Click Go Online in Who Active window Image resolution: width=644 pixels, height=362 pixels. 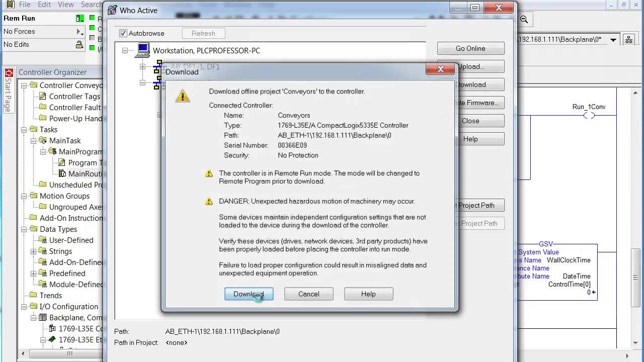[x=470, y=48]
